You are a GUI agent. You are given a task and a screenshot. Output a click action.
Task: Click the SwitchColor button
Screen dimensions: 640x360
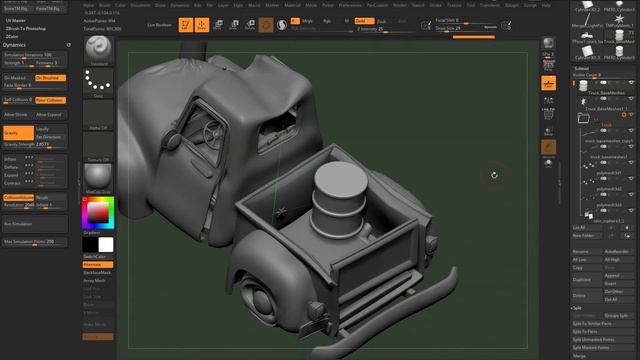coord(98,257)
